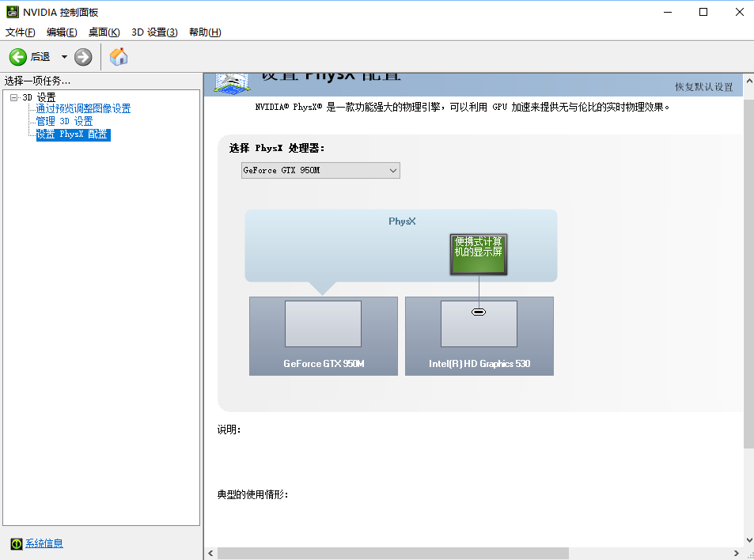Viewport: 754px width, 560px height.
Task: Click the NVIDIA app icon in title bar
Action: [13, 12]
